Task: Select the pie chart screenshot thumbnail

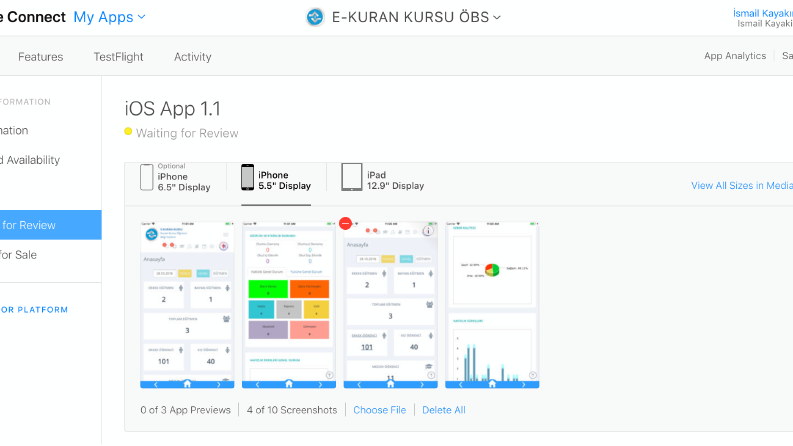Action: 492,305
